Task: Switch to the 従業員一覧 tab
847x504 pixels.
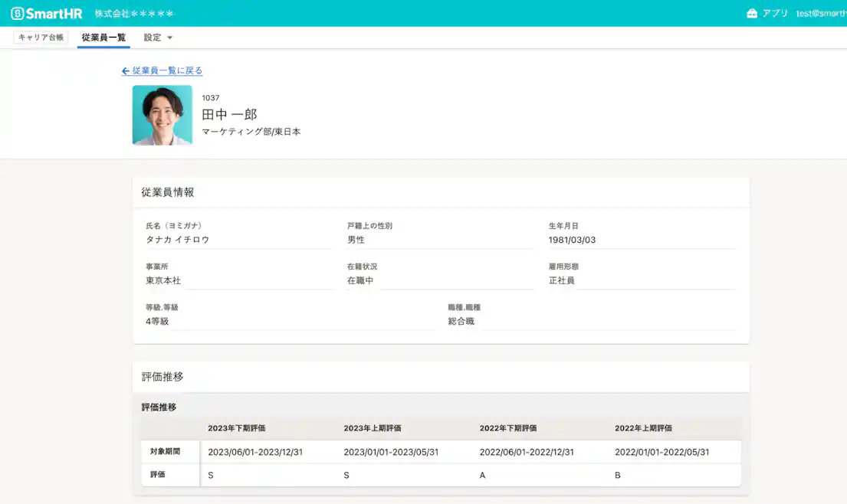Action: 101,37
